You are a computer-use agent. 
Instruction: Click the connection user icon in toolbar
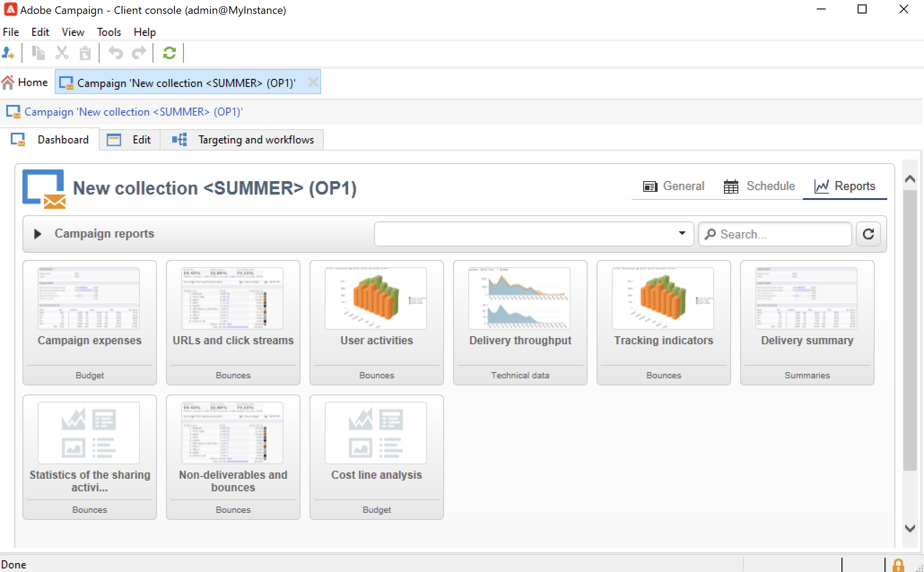pyautogui.click(x=8, y=53)
